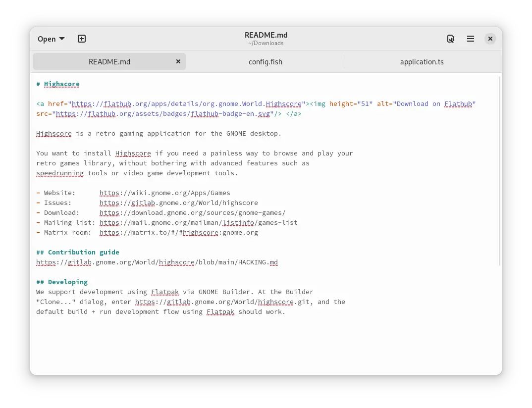
Task: Click the HACKING.md contribution guide link
Action: point(157,262)
